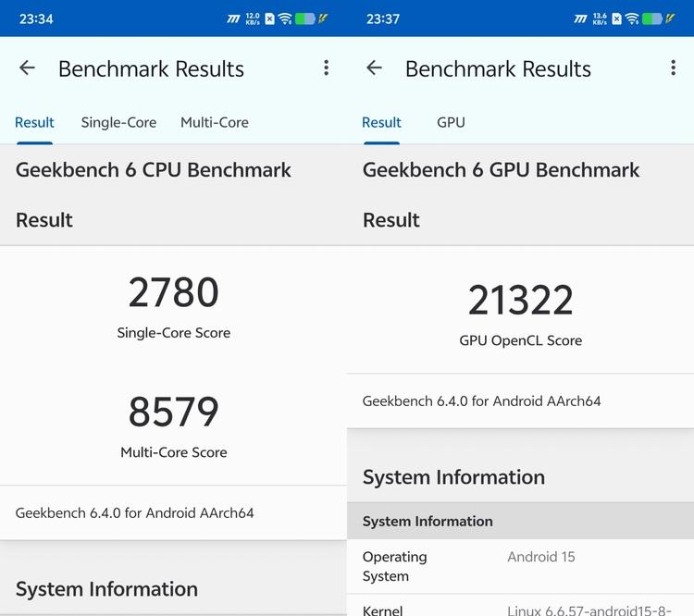
Task: Tap the 2780 single-core score
Action: tap(174, 292)
